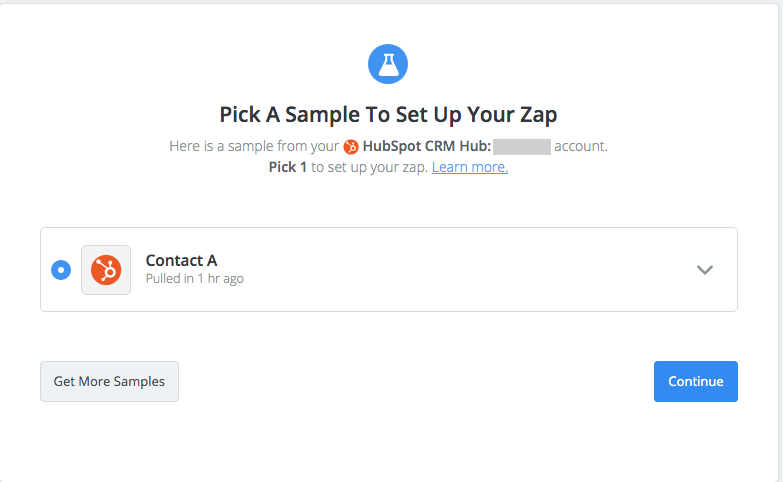
Task: Click the word "account." after the redacted name
Action: tap(581, 146)
